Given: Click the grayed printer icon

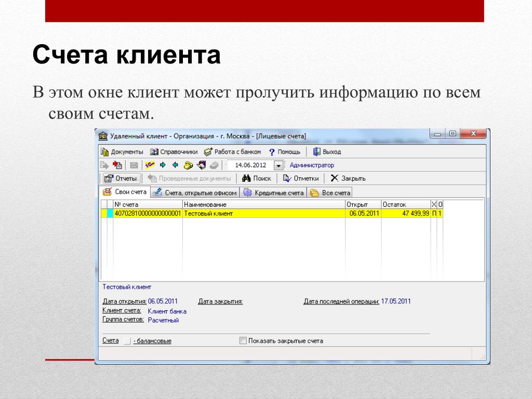Looking at the screenshot, I should tap(214, 165).
